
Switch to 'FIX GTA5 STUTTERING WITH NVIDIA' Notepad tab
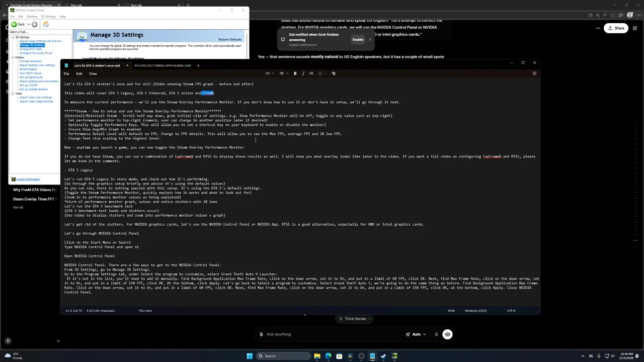163,65
